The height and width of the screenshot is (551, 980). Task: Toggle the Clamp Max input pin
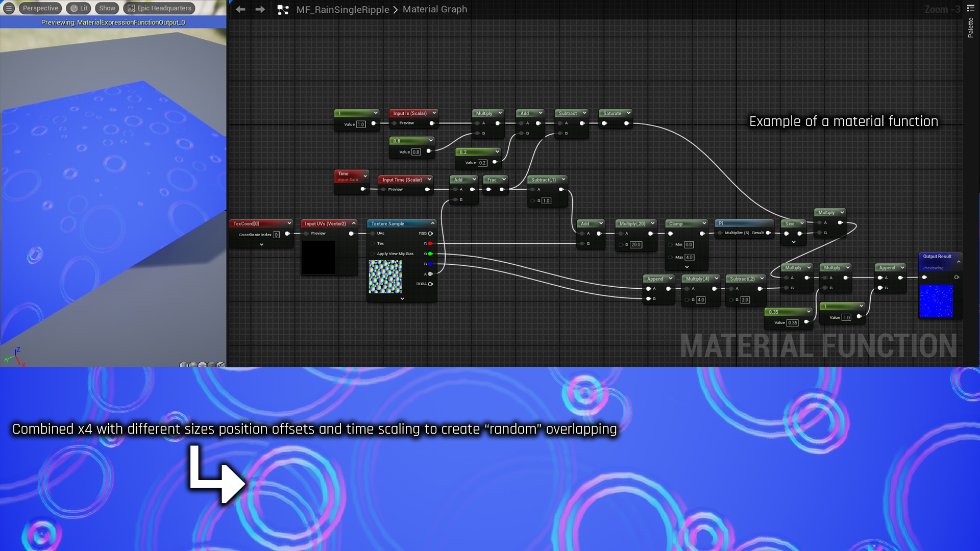(x=671, y=257)
